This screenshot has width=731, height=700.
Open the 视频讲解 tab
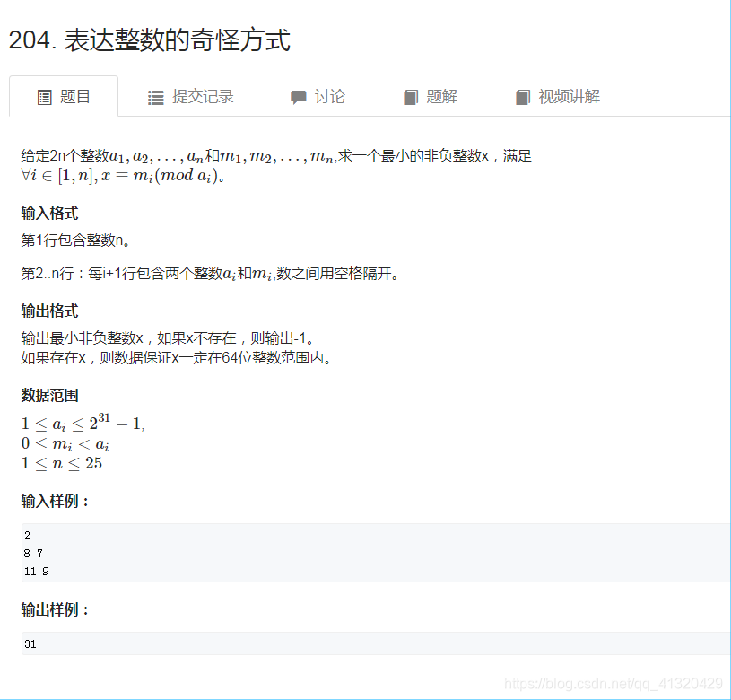click(x=558, y=97)
